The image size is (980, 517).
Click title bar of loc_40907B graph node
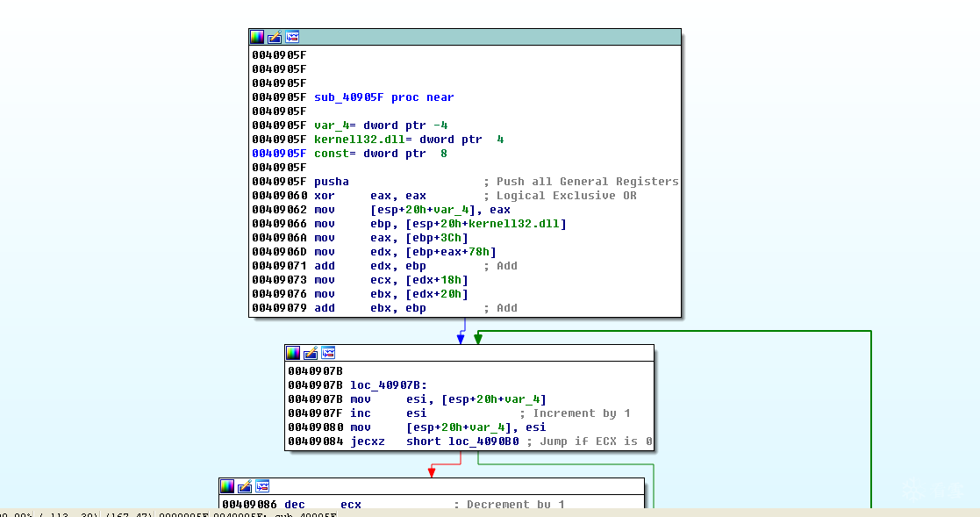click(469, 353)
